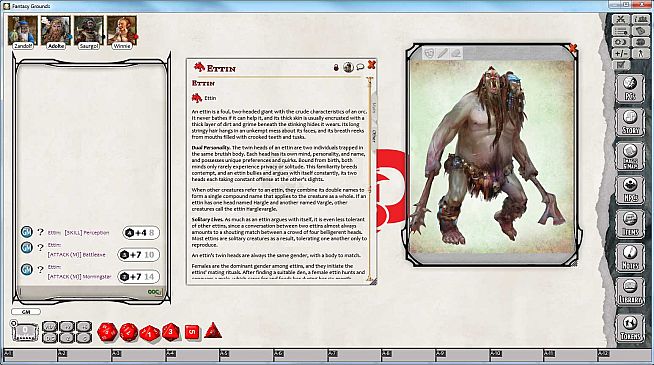Click the speech bubble icon in Ettin window

coord(360,66)
